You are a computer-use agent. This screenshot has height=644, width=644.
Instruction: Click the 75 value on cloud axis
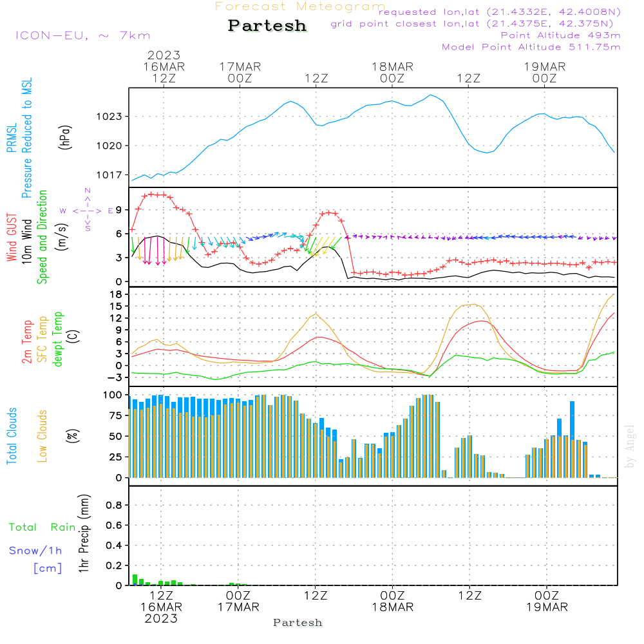pyautogui.click(x=115, y=415)
